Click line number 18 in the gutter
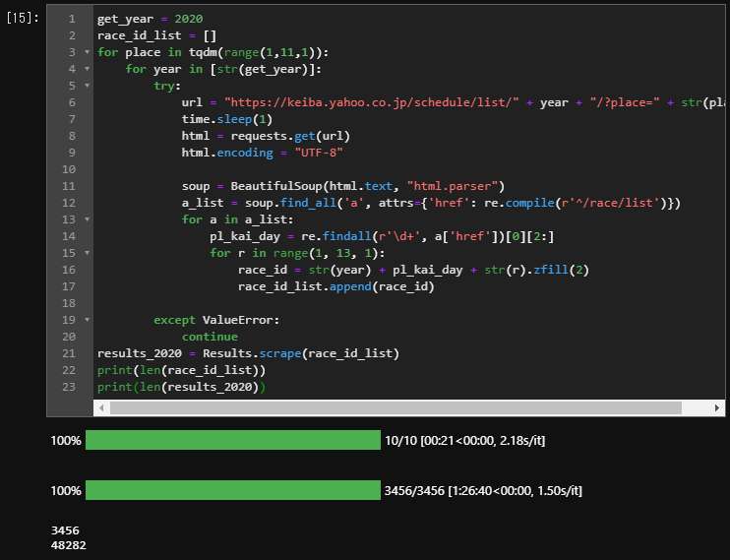 click(69, 303)
